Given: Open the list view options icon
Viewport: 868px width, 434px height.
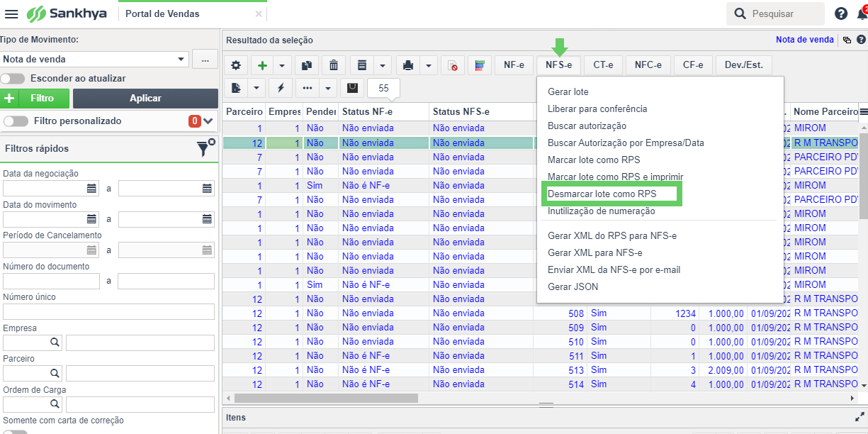Looking at the screenshot, I should (x=362, y=65).
